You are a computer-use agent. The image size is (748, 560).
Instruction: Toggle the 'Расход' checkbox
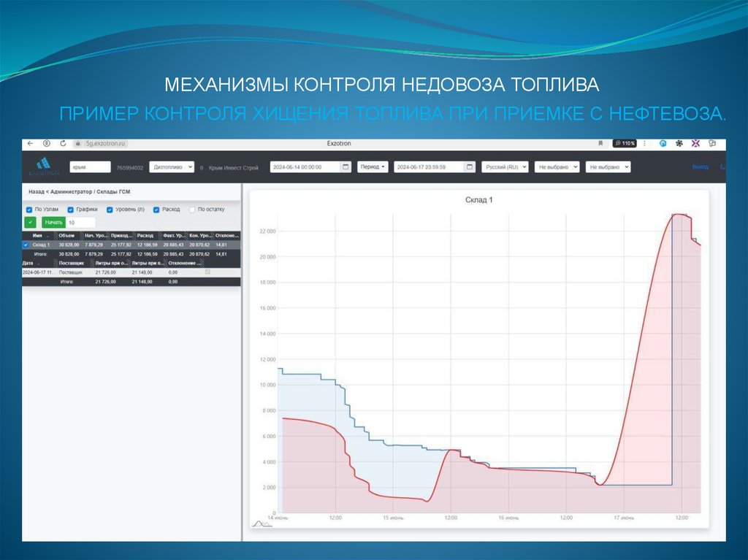[156, 210]
